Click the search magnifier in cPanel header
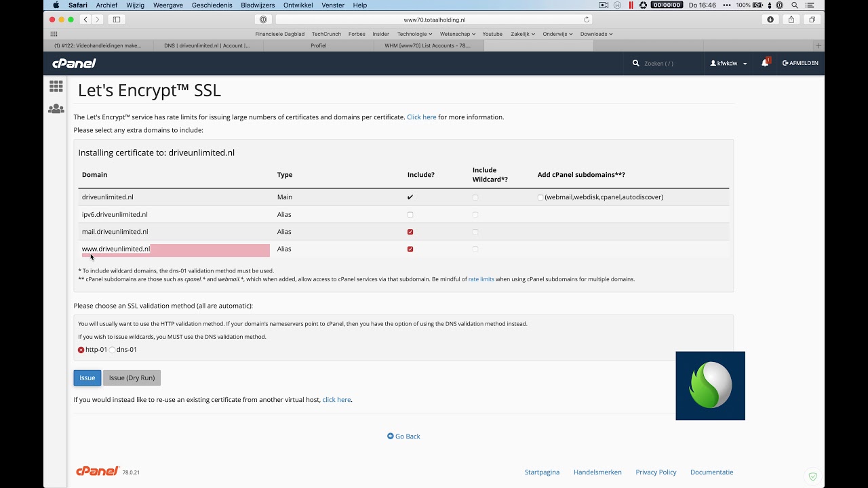The width and height of the screenshot is (868, 488). point(635,63)
